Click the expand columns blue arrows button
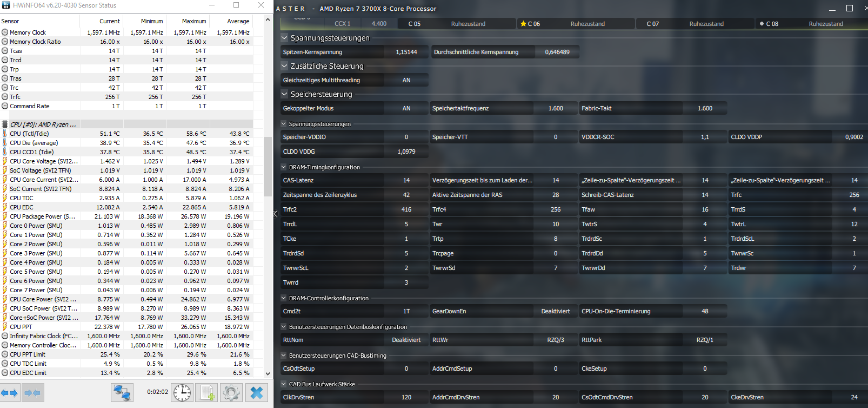868x408 pixels. tap(10, 393)
